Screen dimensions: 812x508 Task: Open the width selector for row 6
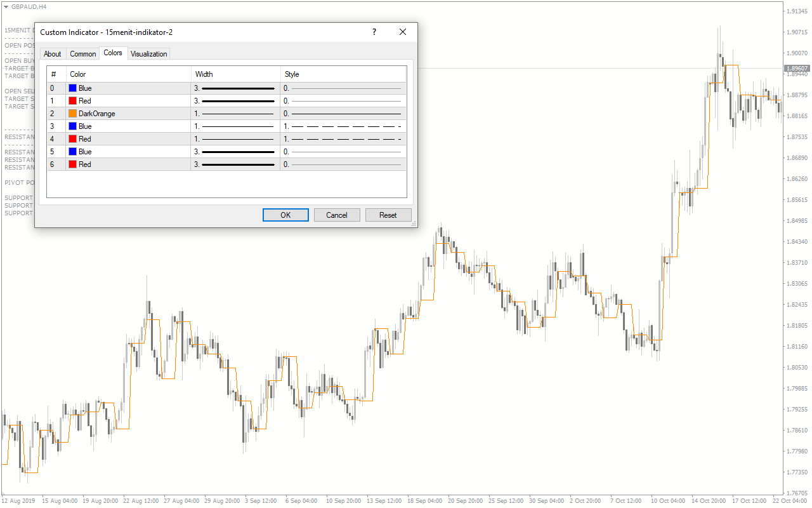click(x=235, y=164)
